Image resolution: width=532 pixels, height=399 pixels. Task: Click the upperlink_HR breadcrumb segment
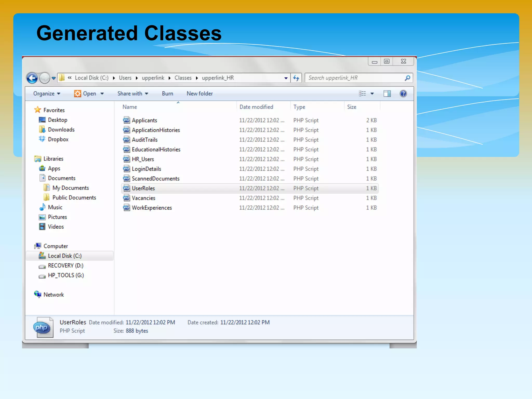pos(218,78)
